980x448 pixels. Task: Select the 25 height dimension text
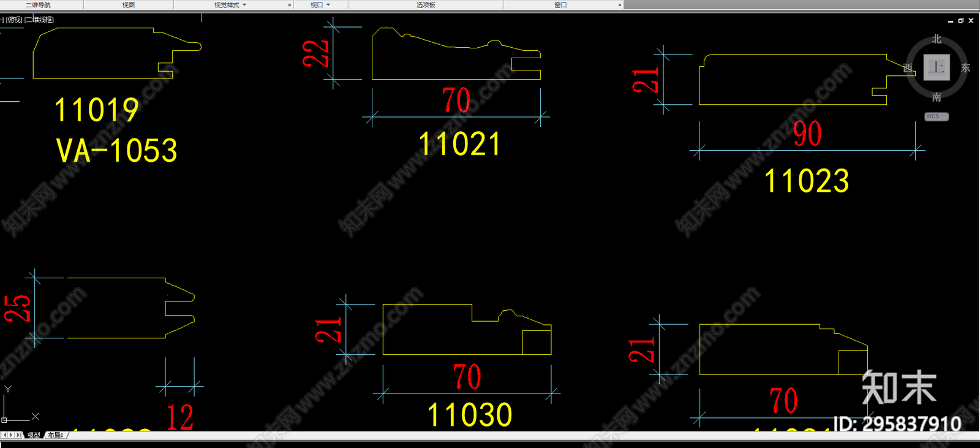tap(17, 308)
